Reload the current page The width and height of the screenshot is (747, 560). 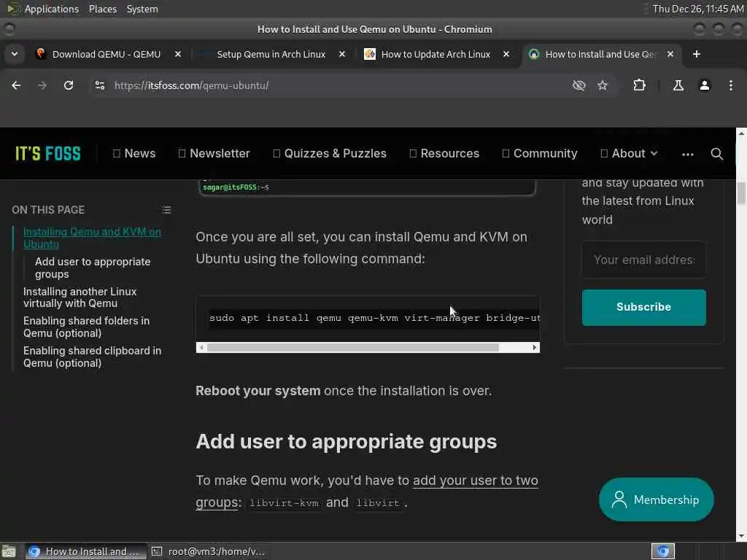(x=69, y=85)
